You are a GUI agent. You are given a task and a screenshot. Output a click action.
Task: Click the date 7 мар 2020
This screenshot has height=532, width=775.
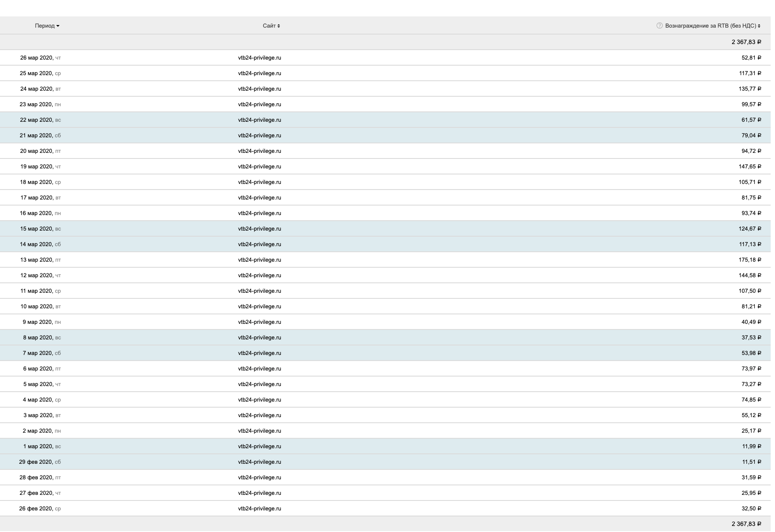click(x=38, y=353)
